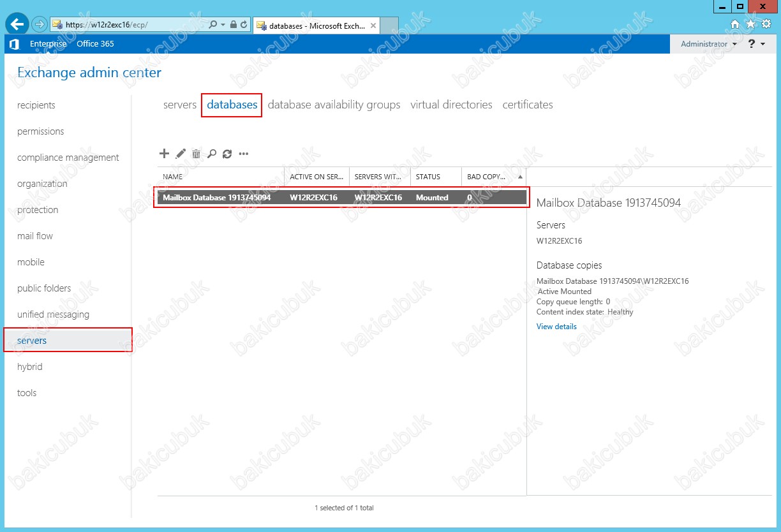Open public folders section
This screenshot has width=781, height=532.
point(44,288)
